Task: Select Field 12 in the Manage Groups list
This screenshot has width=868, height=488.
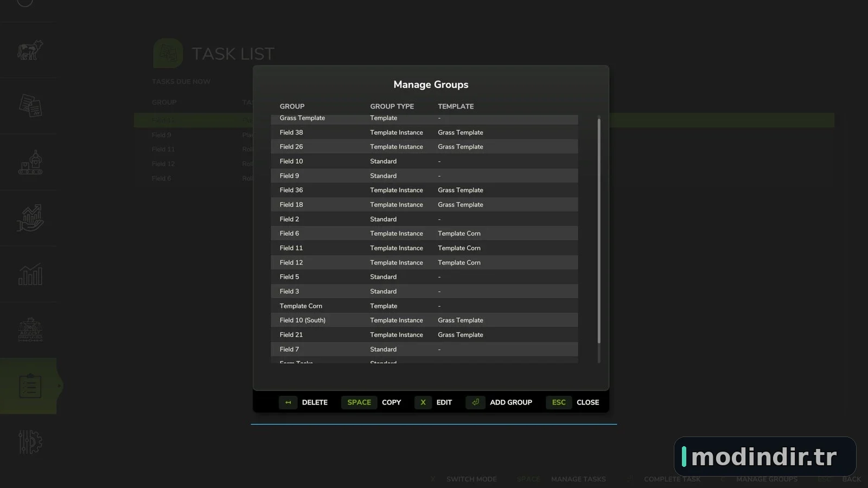Action: [424, 262]
